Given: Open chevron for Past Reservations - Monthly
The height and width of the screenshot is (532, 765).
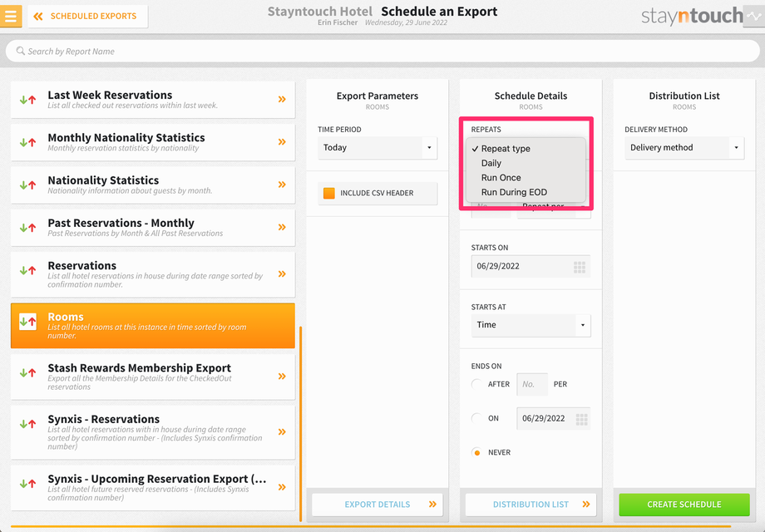Looking at the screenshot, I should [282, 227].
